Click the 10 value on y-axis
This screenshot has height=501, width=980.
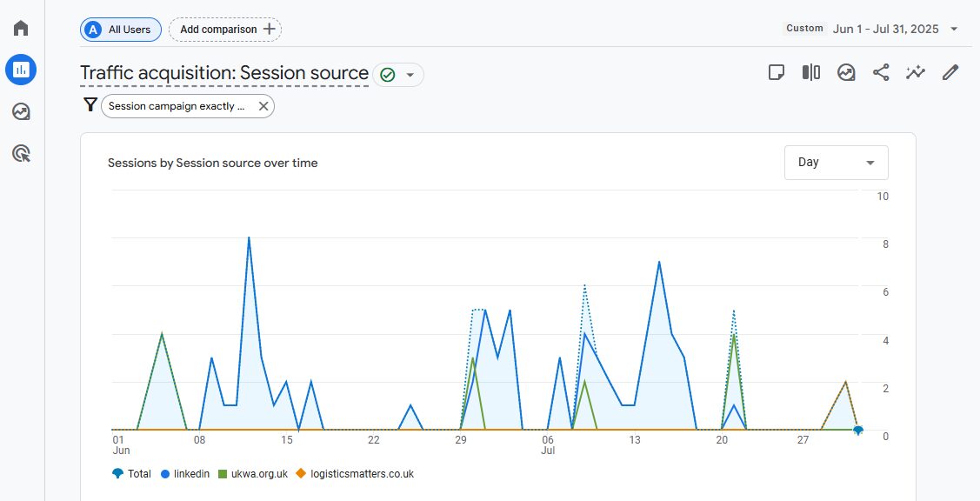click(883, 197)
